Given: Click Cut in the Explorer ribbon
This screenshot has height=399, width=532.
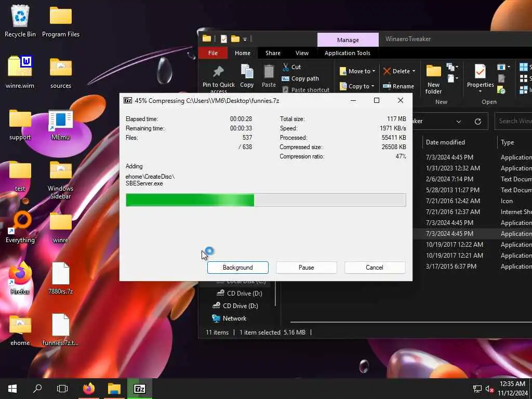Looking at the screenshot, I should [x=292, y=67].
